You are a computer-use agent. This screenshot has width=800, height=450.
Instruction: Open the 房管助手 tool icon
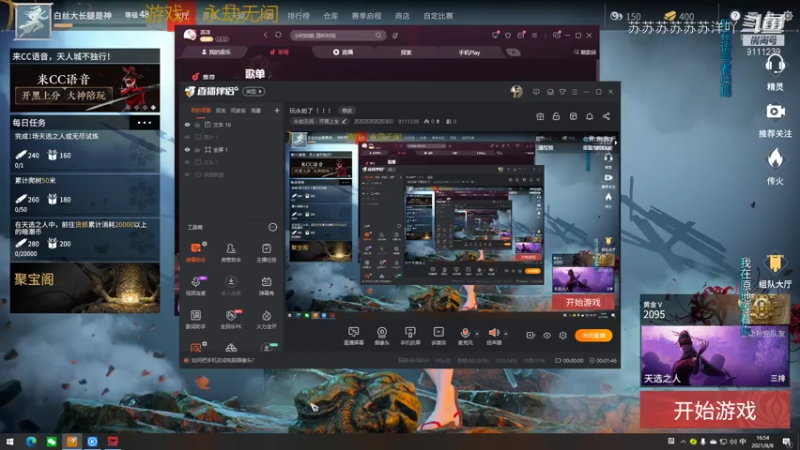(x=231, y=252)
